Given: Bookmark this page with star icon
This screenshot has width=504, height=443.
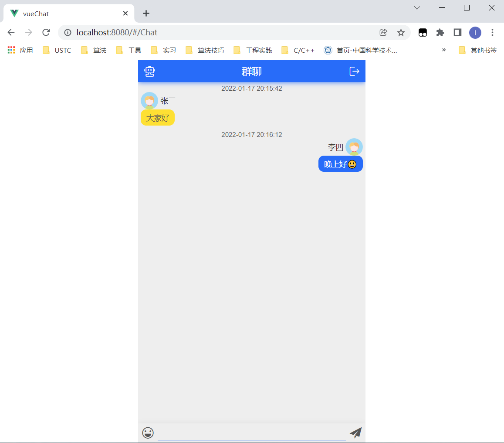Looking at the screenshot, I should point(401,33).
